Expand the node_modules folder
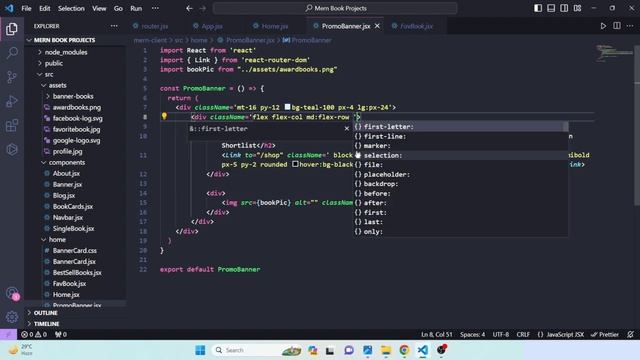Image resolution: width=640 pixels, height=360 pixels. (65, 52)
